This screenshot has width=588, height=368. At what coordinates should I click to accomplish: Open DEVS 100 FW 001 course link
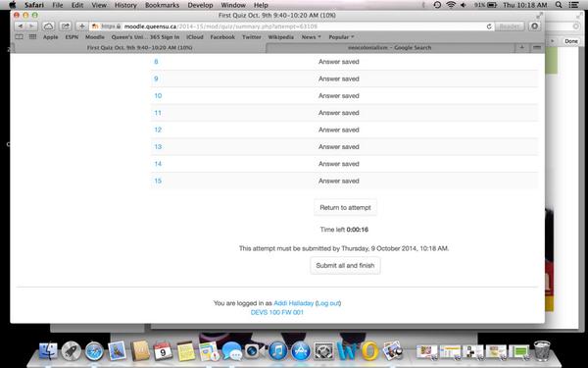[x=276, y=312]
